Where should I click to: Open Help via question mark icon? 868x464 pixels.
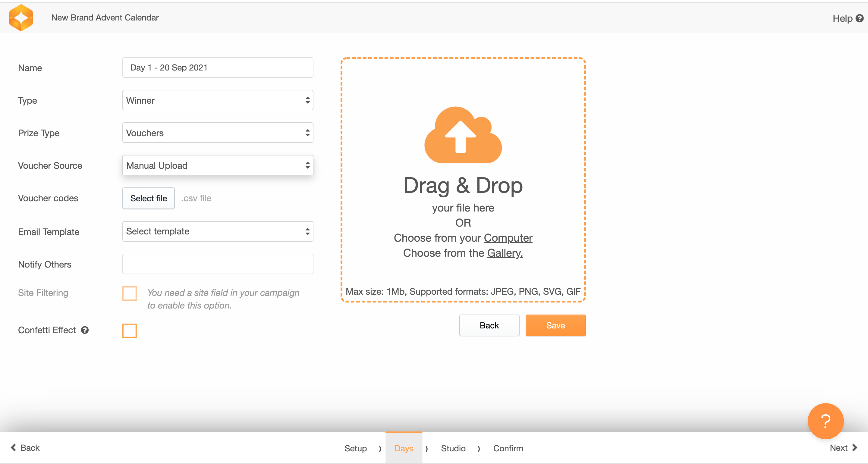pyautogui.click(x=860, y=18)
